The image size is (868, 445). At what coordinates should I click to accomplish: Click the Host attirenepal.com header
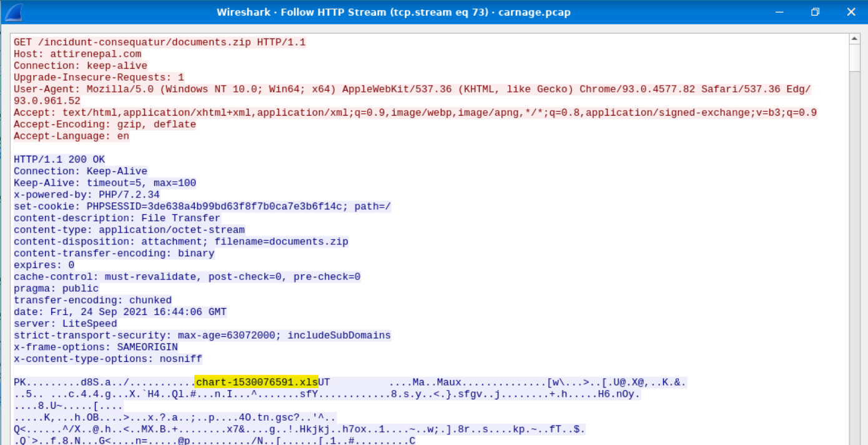pyautogui.click(x=77, y=54)
